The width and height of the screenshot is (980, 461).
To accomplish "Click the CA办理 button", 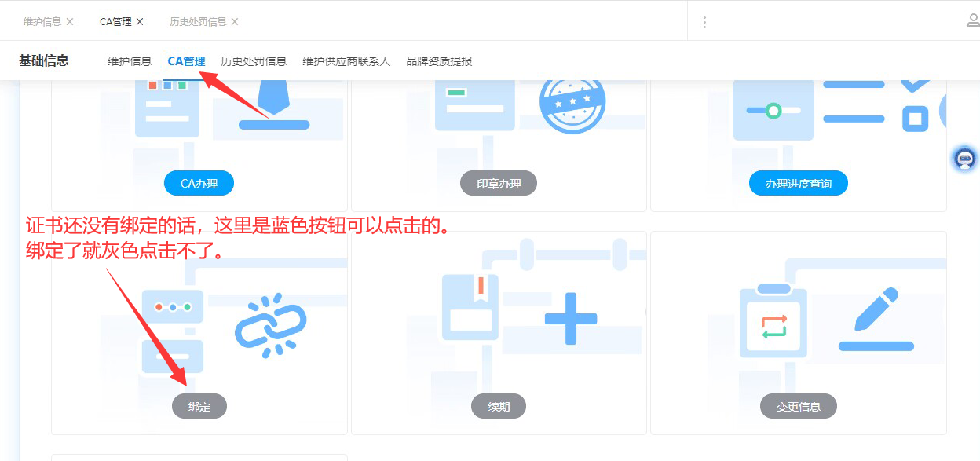I will [199, 182].
